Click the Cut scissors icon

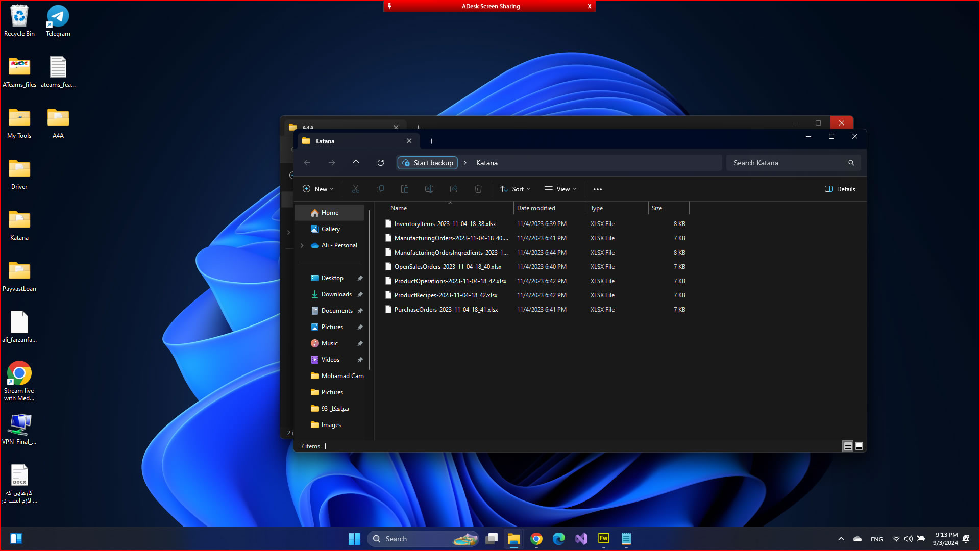tap(356, 189)
